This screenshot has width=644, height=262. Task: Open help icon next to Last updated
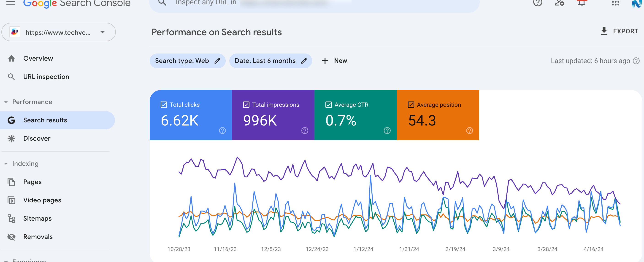636,61
